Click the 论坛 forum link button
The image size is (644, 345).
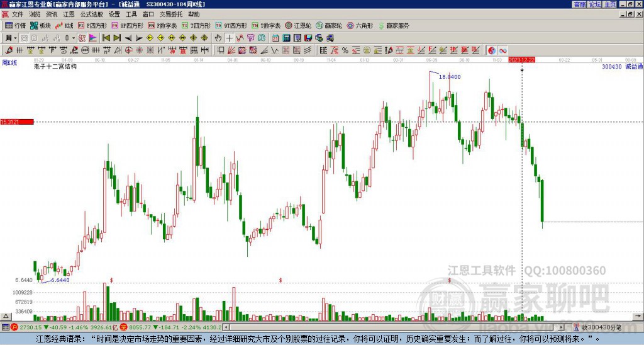click(x=595, y=4)
